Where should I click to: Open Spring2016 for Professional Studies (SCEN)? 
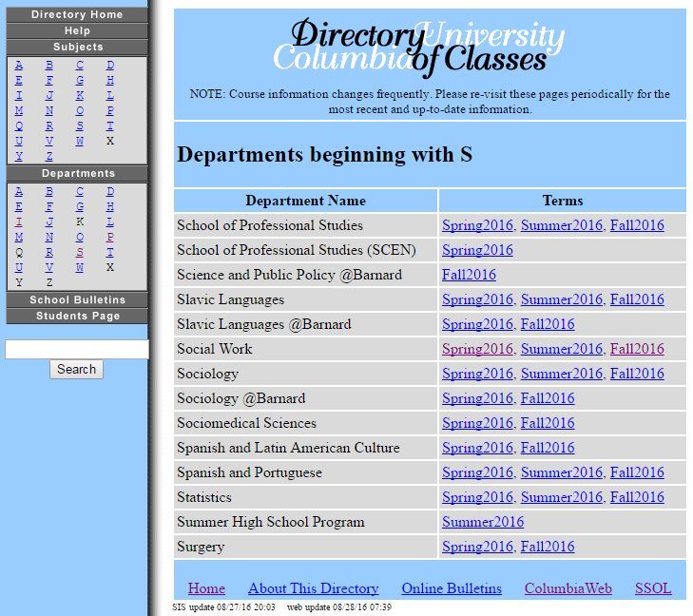coord(477,250)
